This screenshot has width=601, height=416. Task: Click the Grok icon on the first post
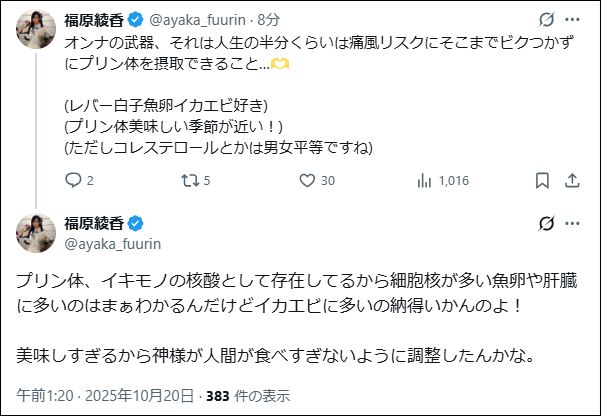point(547,19)
